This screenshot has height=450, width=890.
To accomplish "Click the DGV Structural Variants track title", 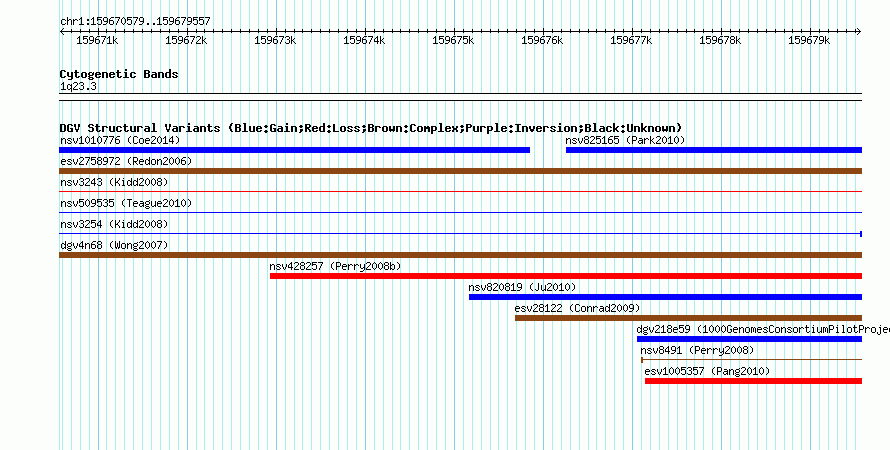I will coord(371,128).
